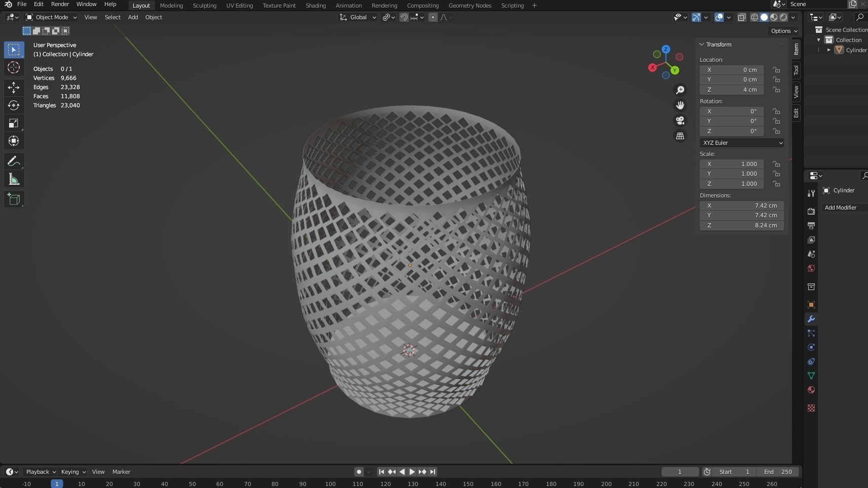Select the Transform tool
The width and height of the screenshot is (868, 488).
(14, 141)
